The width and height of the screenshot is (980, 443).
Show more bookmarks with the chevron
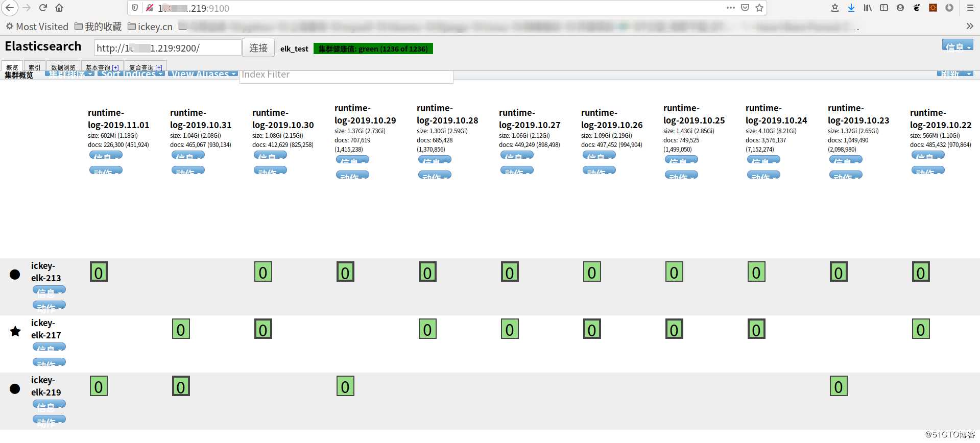pos(970,26)
